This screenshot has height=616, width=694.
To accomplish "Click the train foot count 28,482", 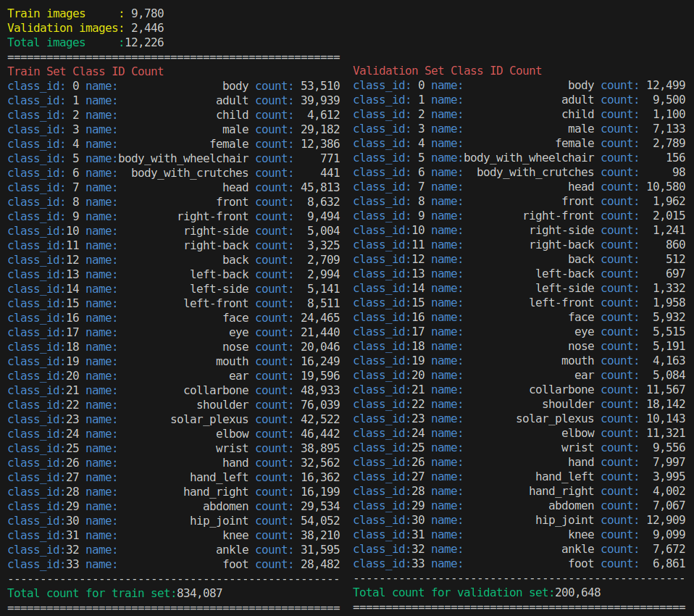I will 320,565.
